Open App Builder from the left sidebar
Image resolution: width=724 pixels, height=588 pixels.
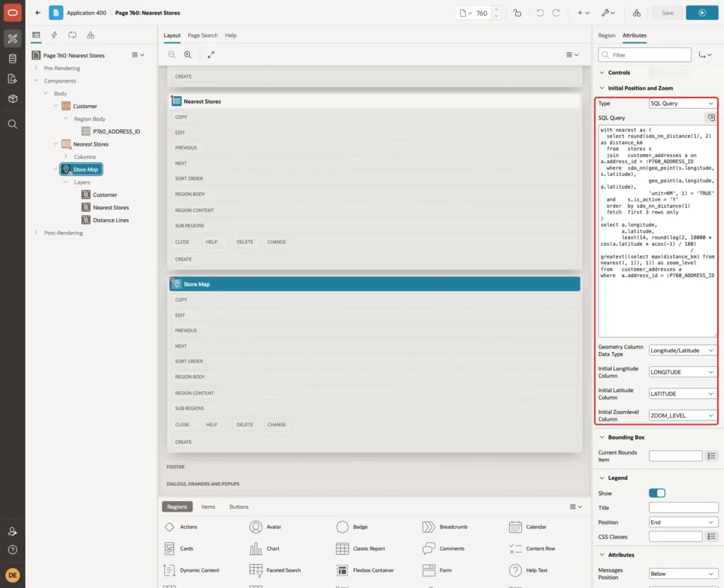[x=13, y=39]
